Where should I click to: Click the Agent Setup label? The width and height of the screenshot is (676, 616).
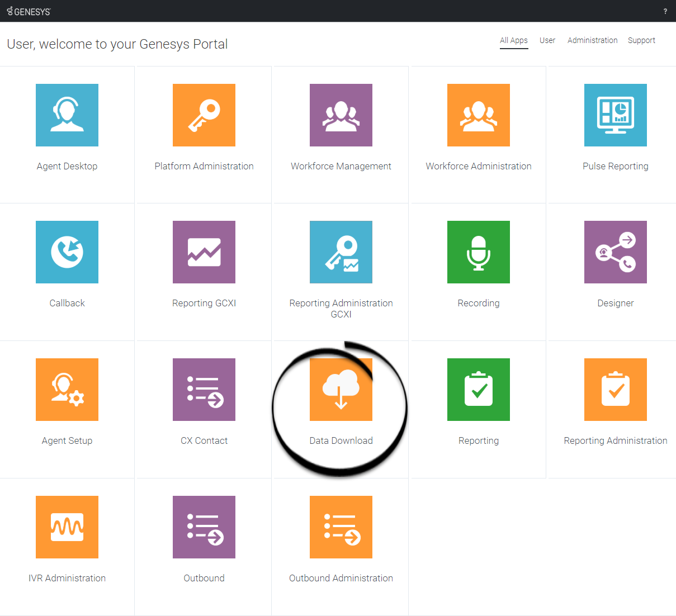(x=67, y=440)
